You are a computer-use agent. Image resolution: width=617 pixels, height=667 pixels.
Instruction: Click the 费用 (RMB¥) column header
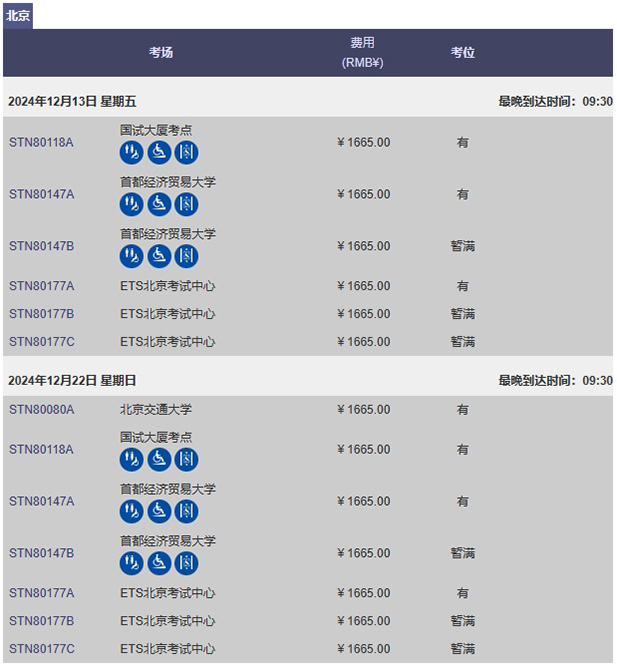tap(363, 53)
